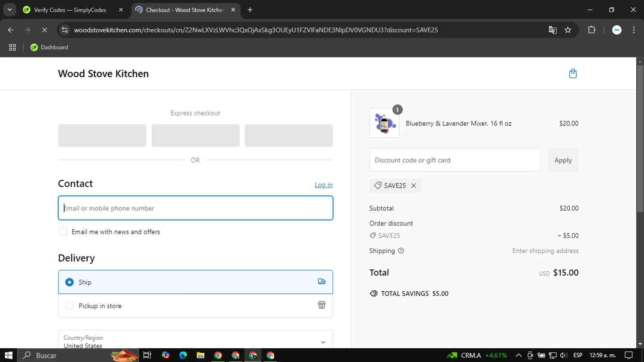Viewport: 644px width, 362px height.
Task: Open the ESP language indicator
Action: pyautogui.click(x=578, y=355)
